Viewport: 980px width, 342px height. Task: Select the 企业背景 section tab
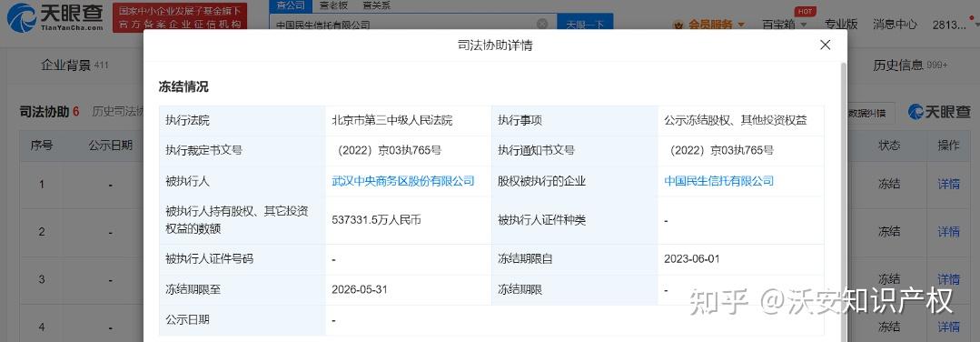74,65
